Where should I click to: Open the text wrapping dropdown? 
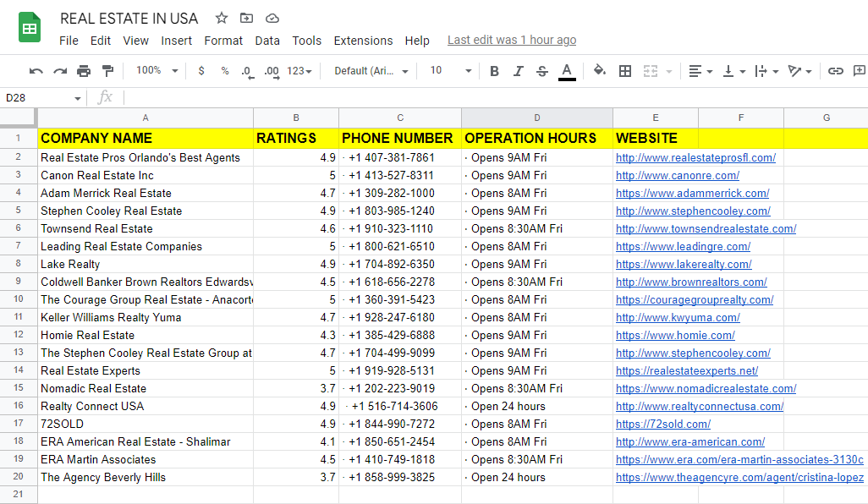tap(766, 71)
